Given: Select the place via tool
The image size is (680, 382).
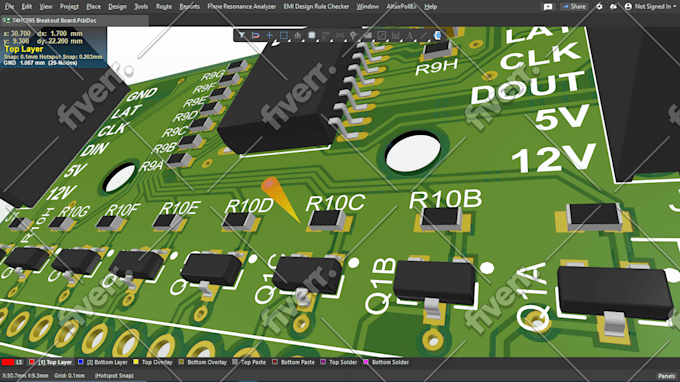Looking at the screenshot, I should coord(353,36).
